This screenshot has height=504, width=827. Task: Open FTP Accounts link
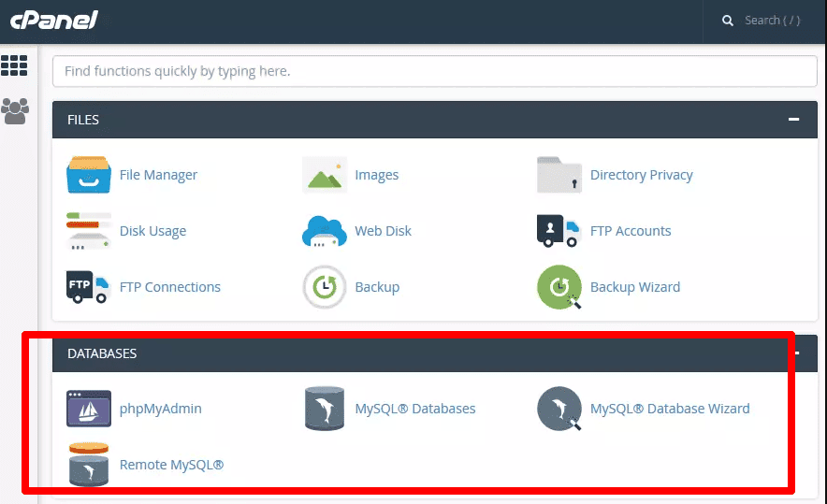click(631, 231)
